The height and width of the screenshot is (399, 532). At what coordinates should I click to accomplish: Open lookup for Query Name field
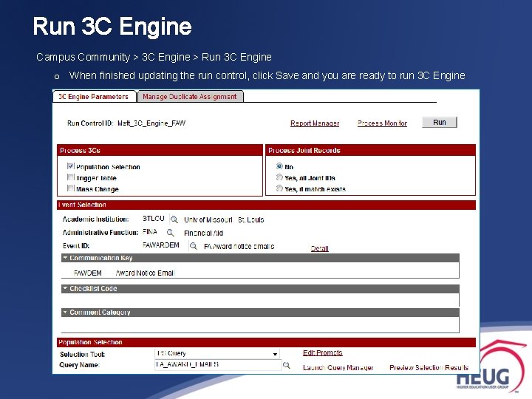click(287, 365)
